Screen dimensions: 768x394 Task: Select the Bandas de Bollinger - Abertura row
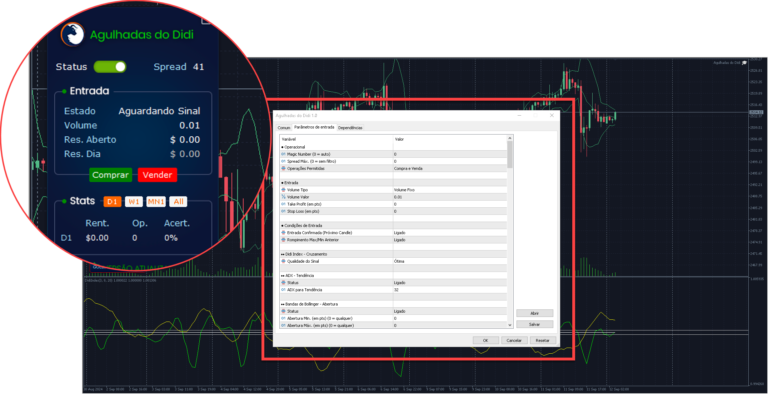393,304
